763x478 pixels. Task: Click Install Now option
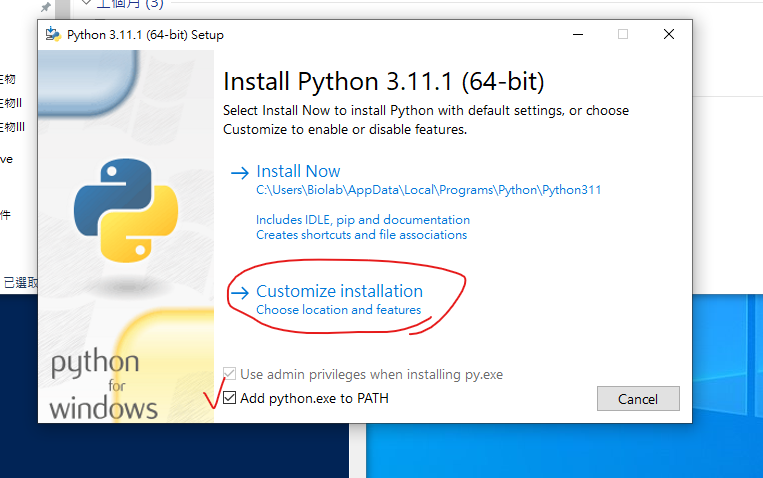[298, 171]
